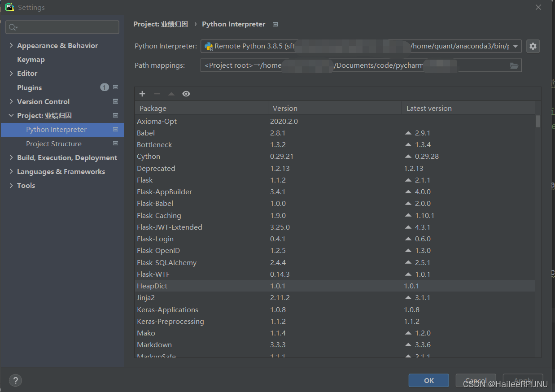
Task: Select the Deprecated package row
Action: pyautogui.click(x=335, y=168)
